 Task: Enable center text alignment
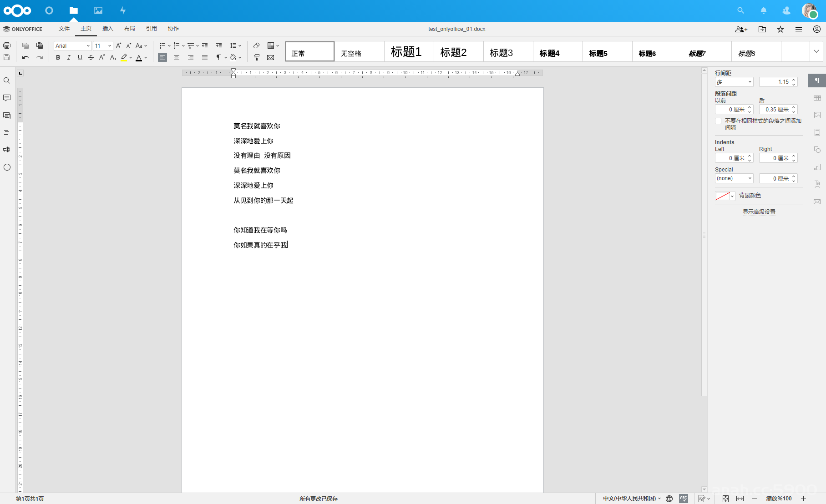click(x=177, y=57)
